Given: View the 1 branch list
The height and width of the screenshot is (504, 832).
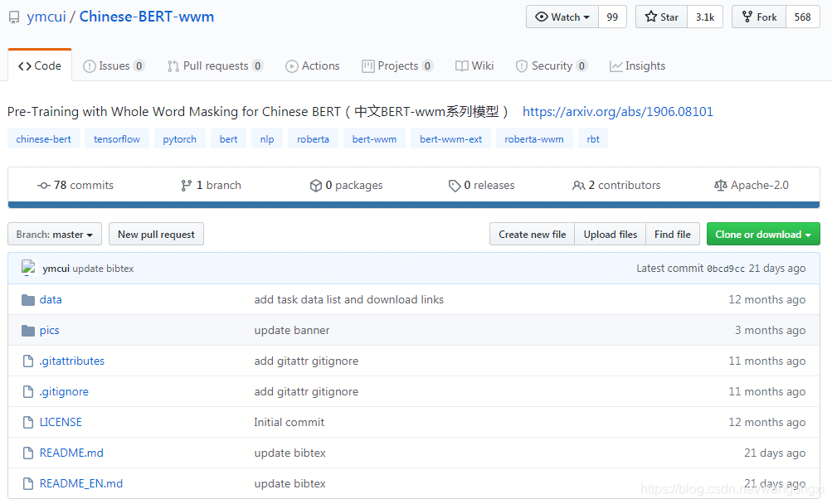Looking at the screenshot, I should (211, 185).
